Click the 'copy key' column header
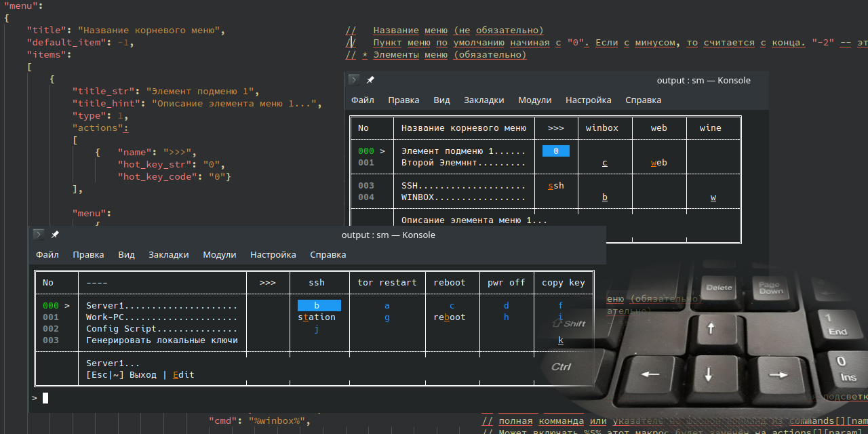This screenshot has height=434, width=868. (564, 283)
